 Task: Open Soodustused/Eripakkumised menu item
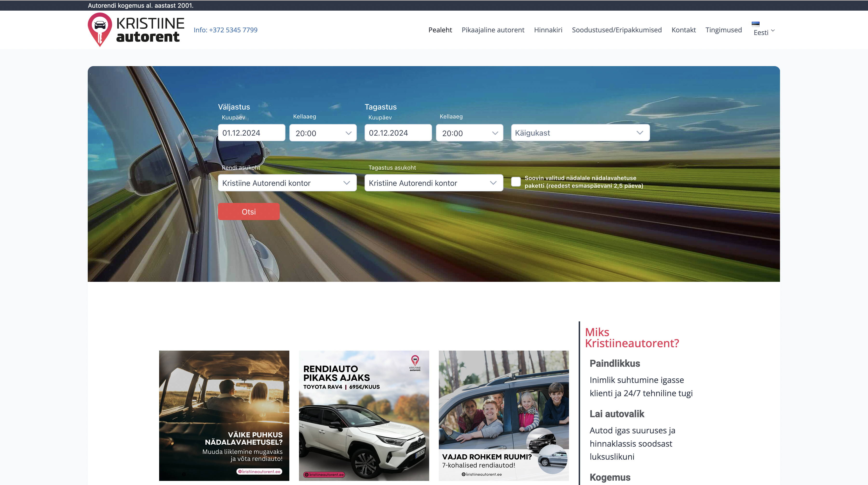617,30
